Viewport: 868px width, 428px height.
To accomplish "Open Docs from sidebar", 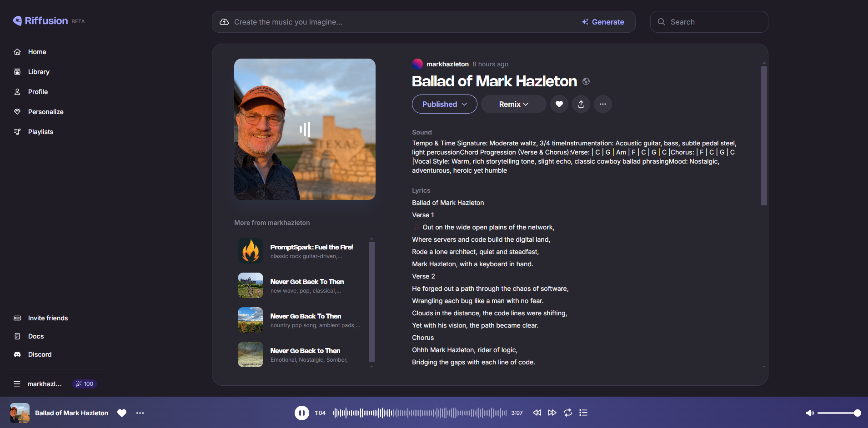I will point(36,336).
